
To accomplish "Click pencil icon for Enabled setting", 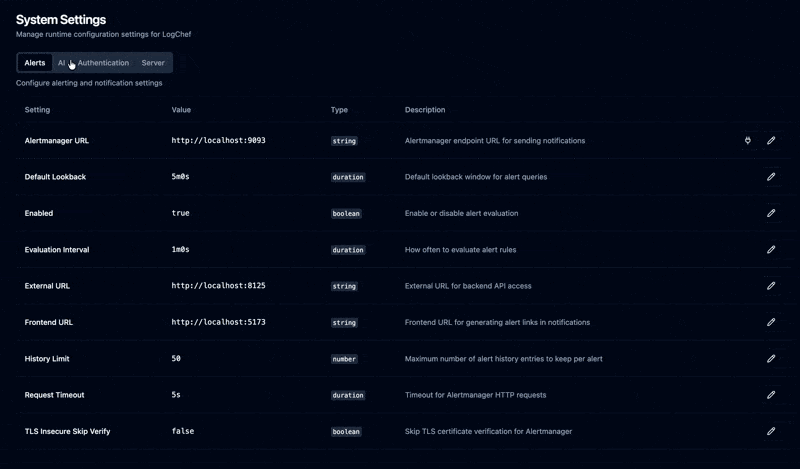I will [771, 213].
